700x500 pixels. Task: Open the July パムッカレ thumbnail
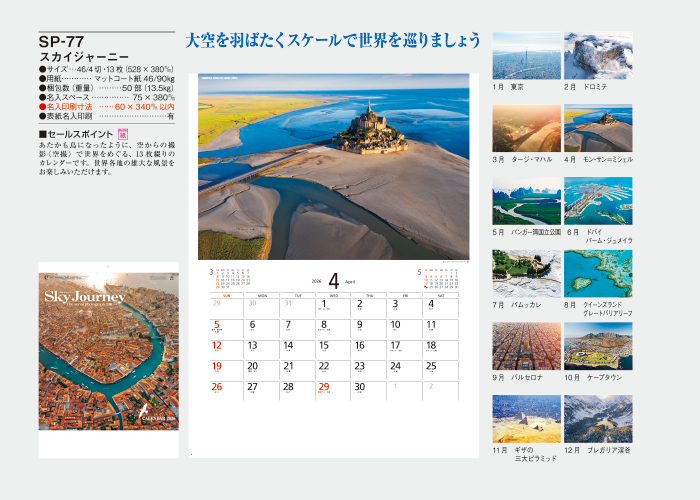[526, 273]
